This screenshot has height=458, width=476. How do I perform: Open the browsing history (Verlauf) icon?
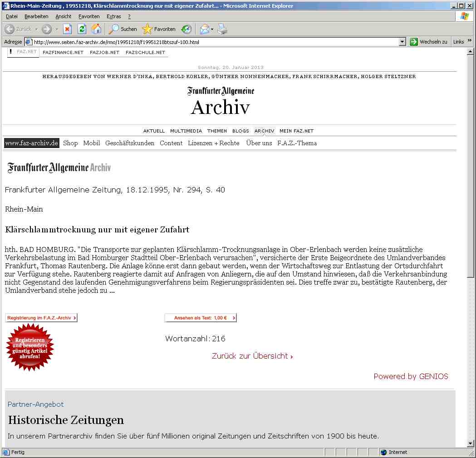[x=186, y=29]
